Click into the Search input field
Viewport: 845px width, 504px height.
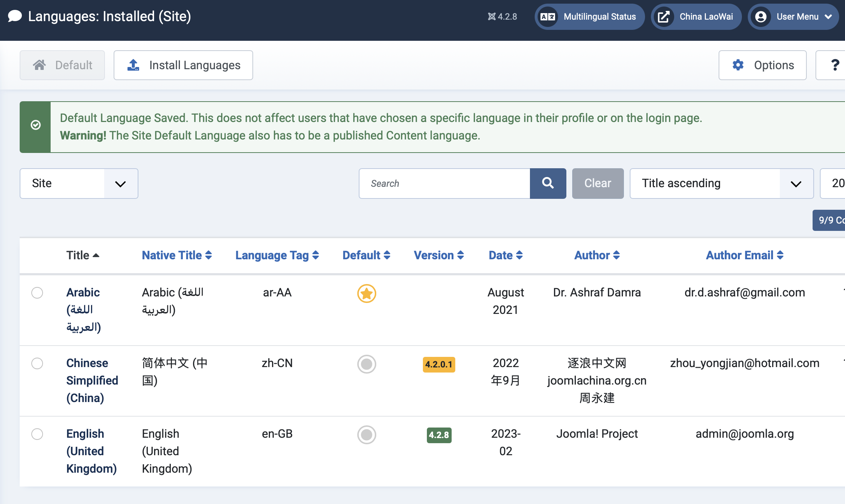[444, 183]
